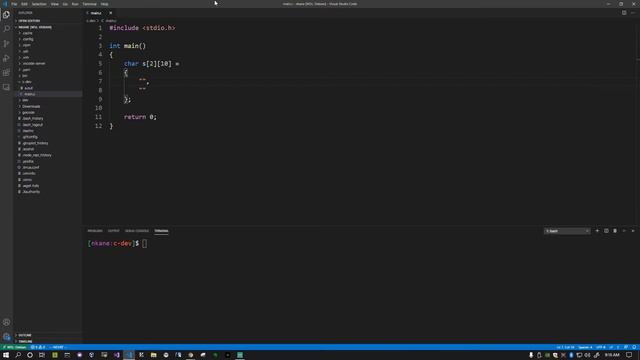The height and width of the screenshot is (360, 640).
Task: Expand the .cache folder
Action: (x=48, y=33)
